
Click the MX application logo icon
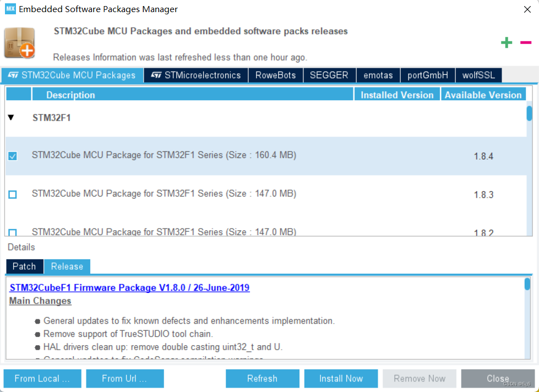[x=10, y=9]
